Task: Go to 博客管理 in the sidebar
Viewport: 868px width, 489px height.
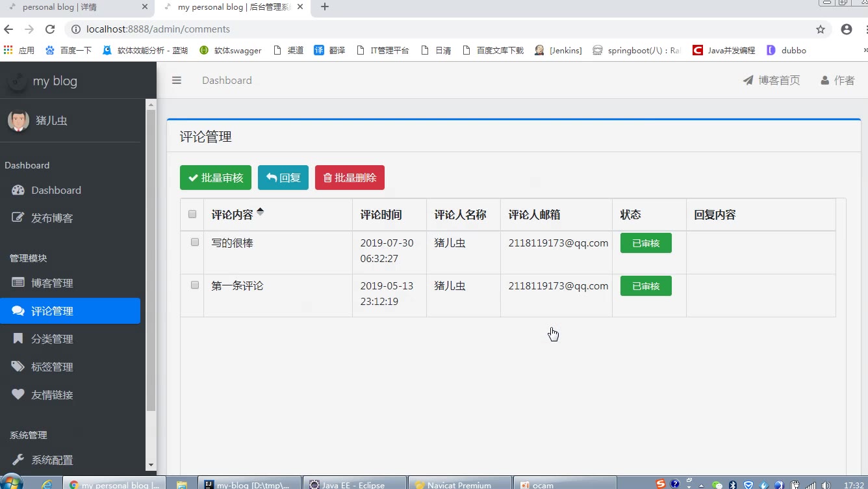Action: (x=70, y=283)
